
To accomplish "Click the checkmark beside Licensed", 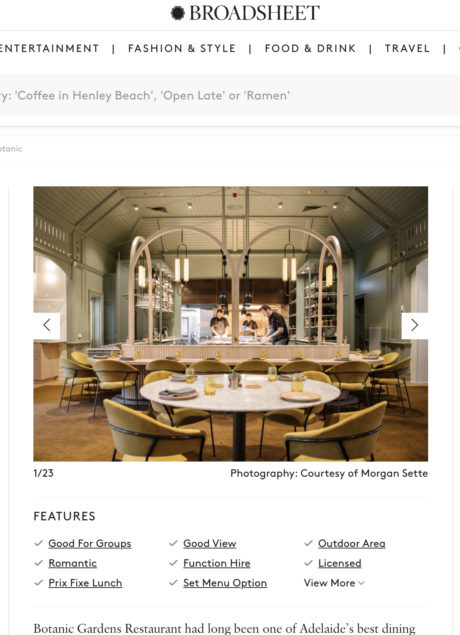I will (x=308, y=563).
